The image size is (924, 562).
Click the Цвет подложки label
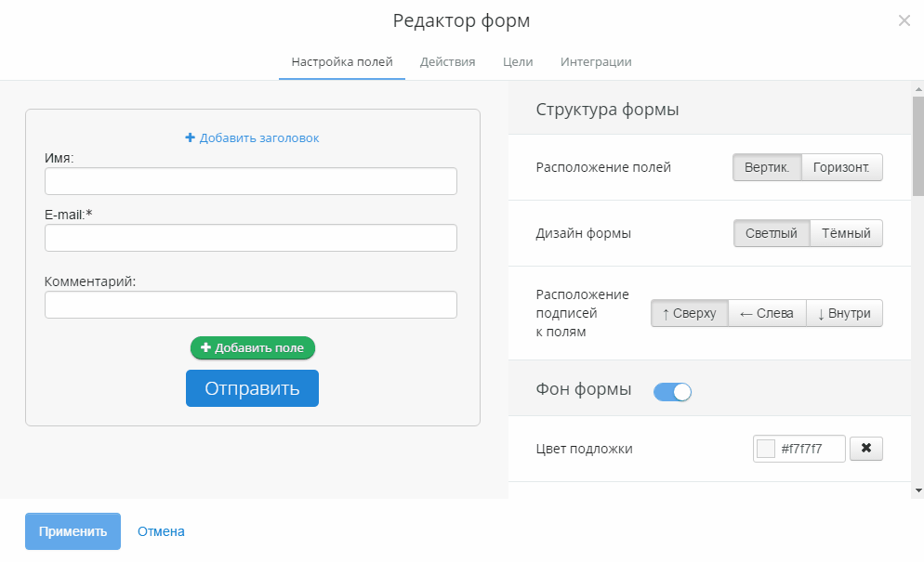click(584, 449)
